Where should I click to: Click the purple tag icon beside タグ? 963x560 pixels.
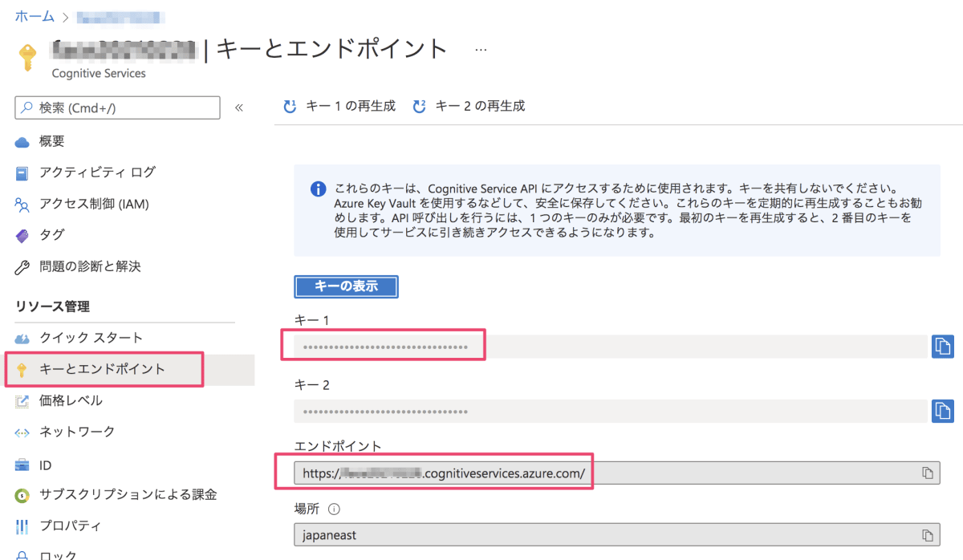(22, 236)
